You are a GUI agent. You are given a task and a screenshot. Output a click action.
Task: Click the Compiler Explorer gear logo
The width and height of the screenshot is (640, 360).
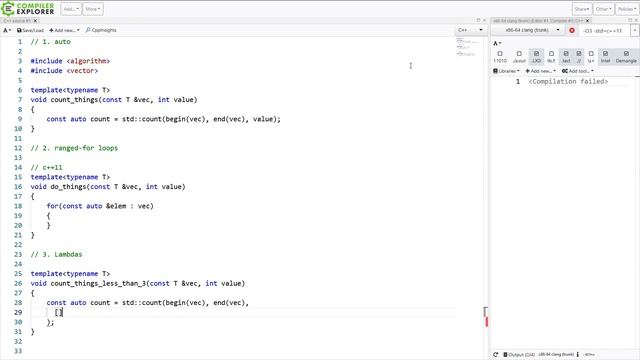[x=8, y=8]
